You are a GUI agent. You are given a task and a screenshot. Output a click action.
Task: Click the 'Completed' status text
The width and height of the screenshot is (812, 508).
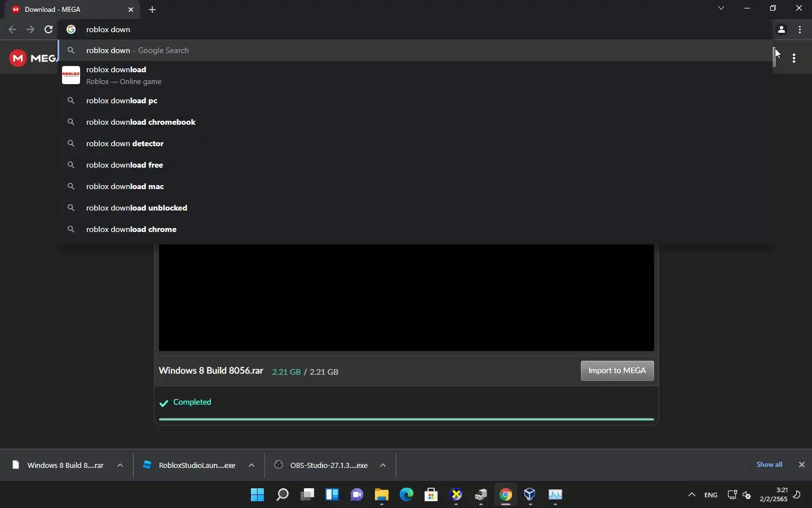pos(192,402)
